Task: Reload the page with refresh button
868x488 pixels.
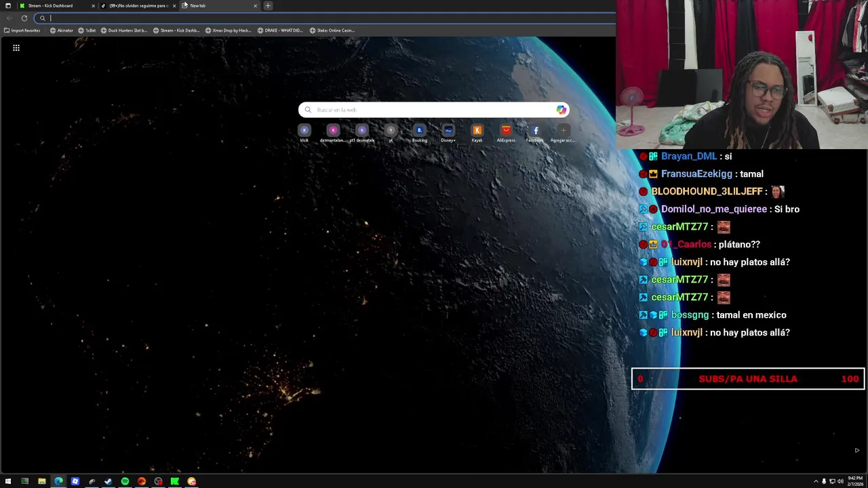Action: click(24, 18)
